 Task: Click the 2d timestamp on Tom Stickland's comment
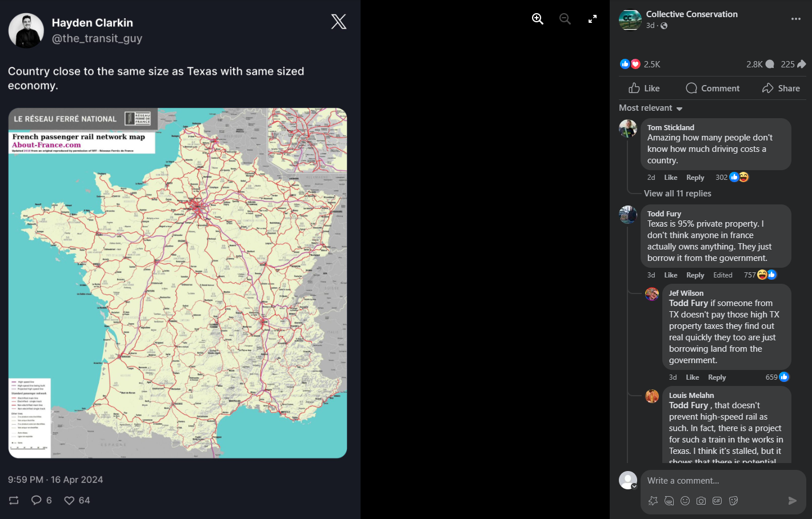click(x=651, y=178)
